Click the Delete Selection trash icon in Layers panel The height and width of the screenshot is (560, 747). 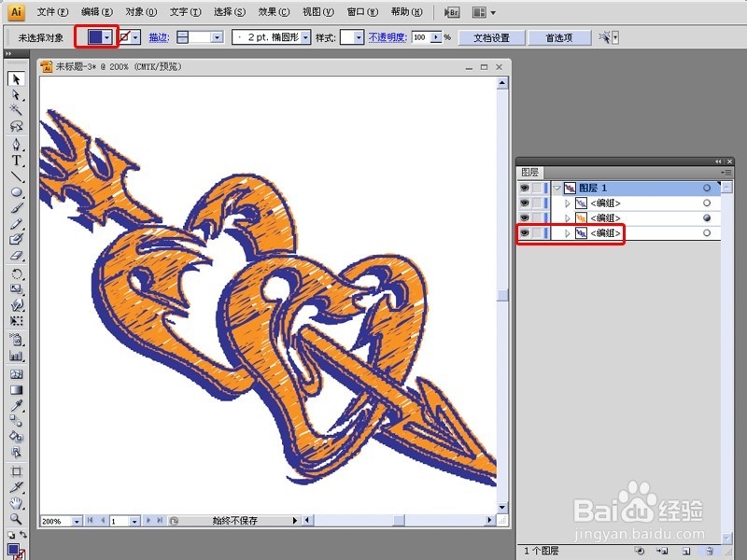709,551
